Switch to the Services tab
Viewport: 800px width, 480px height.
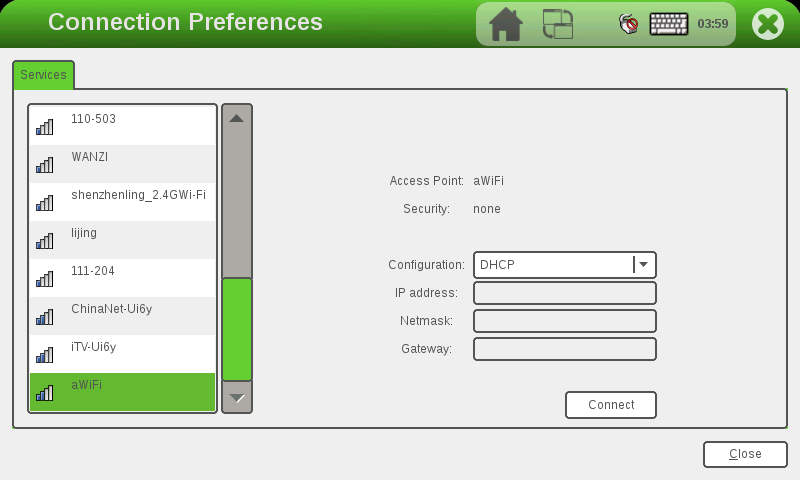coord(43,75)
